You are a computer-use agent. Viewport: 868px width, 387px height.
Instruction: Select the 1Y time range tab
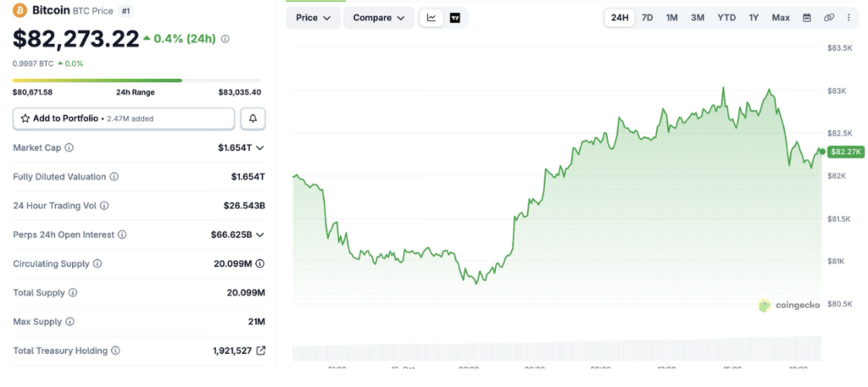[754, 18]
